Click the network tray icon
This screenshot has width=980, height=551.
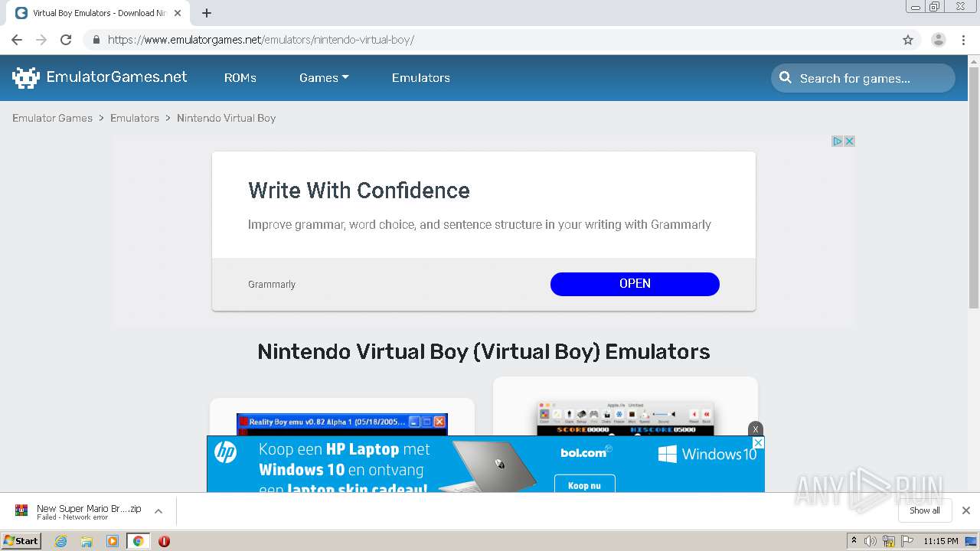pos(889,541)
